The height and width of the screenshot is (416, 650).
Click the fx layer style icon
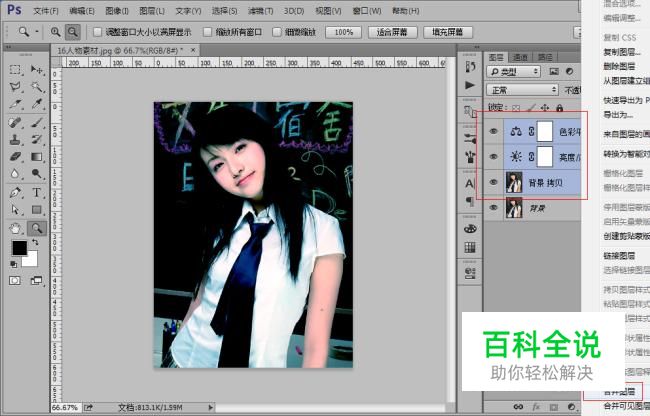[536, 407]
